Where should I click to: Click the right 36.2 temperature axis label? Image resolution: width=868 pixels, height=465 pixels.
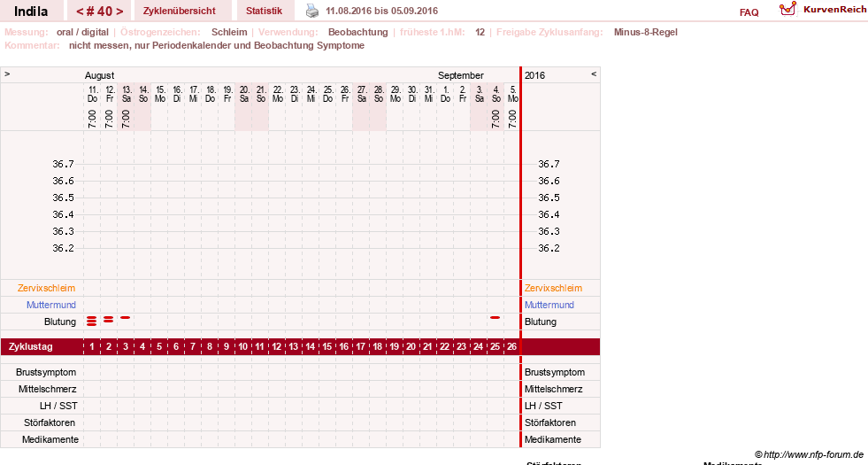coord(549,248)
